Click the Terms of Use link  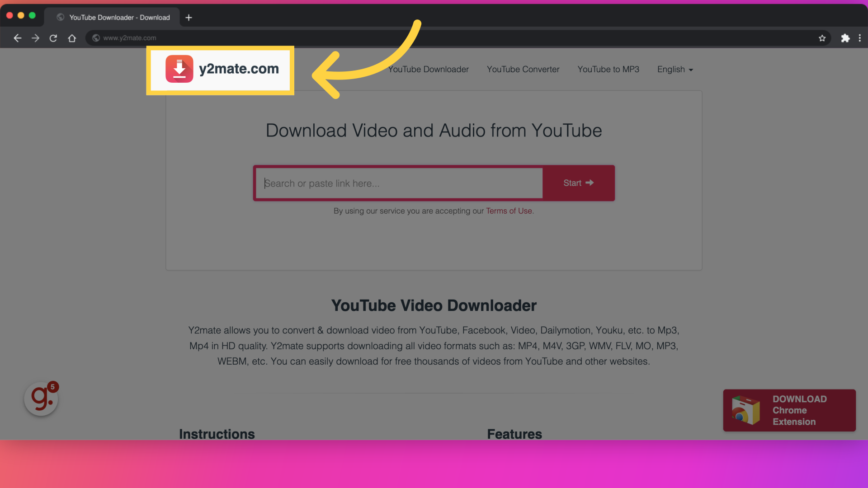pos(509,210)
